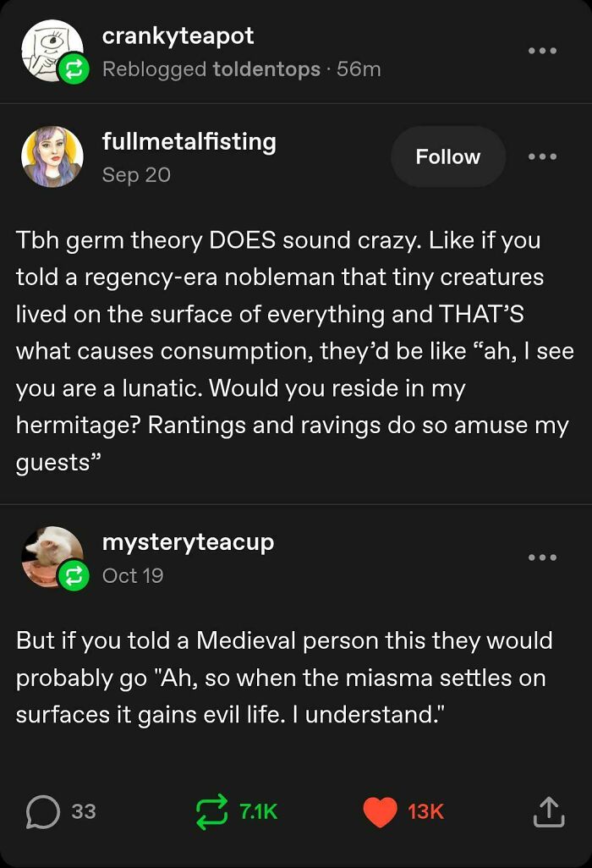Click the username mysteryteacup
The image size is (592, 868).
pos(189,542)
